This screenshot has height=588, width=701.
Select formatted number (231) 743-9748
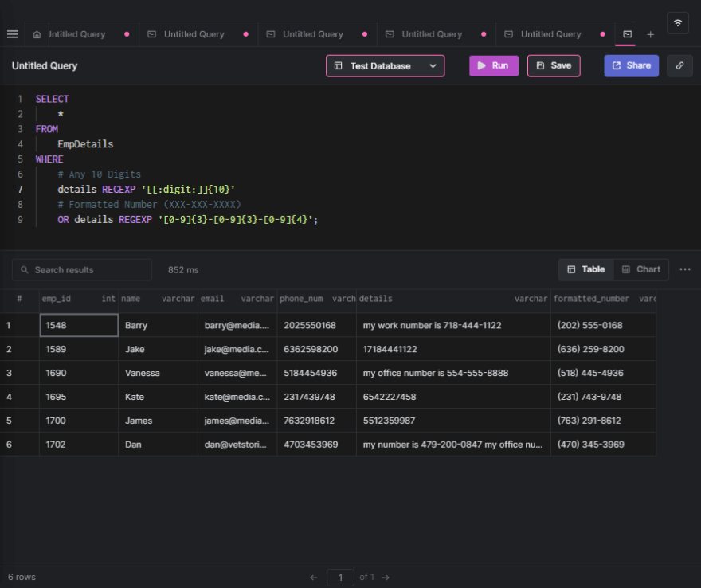click(x=604, y=397)
